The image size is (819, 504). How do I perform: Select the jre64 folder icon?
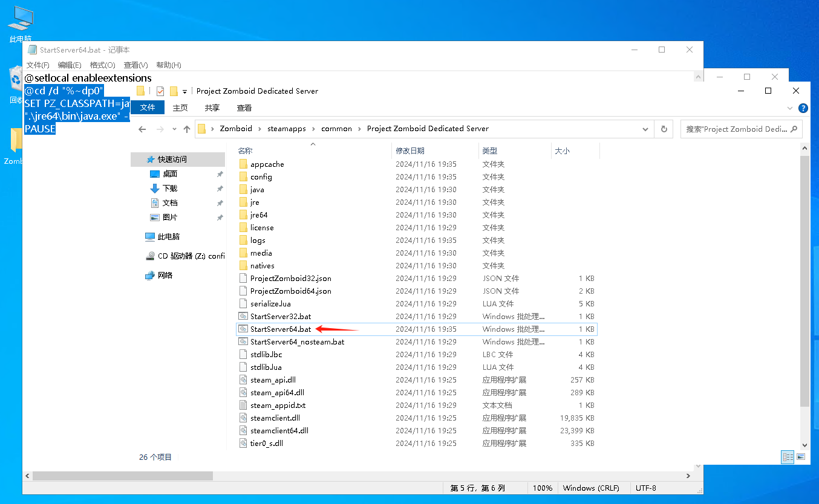point(243,215)
